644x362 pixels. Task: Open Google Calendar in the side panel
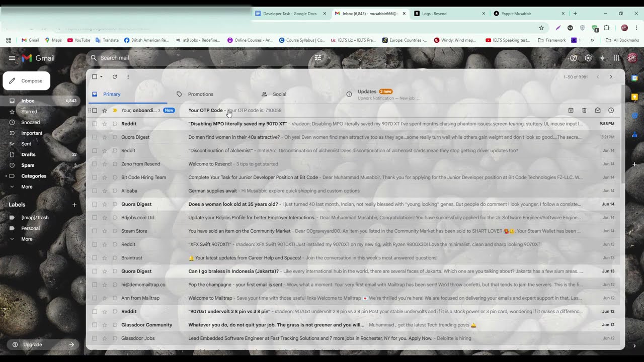point(634,78)
